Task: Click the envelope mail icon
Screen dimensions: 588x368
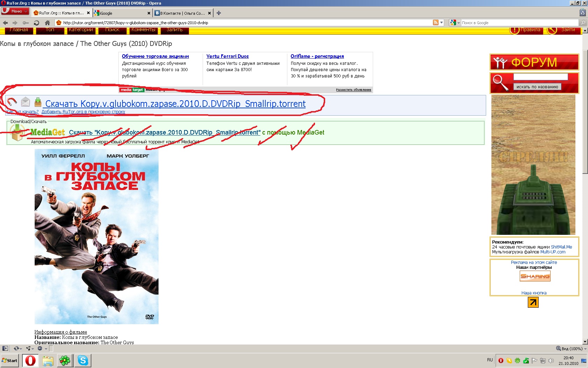Action: point(26,102)
